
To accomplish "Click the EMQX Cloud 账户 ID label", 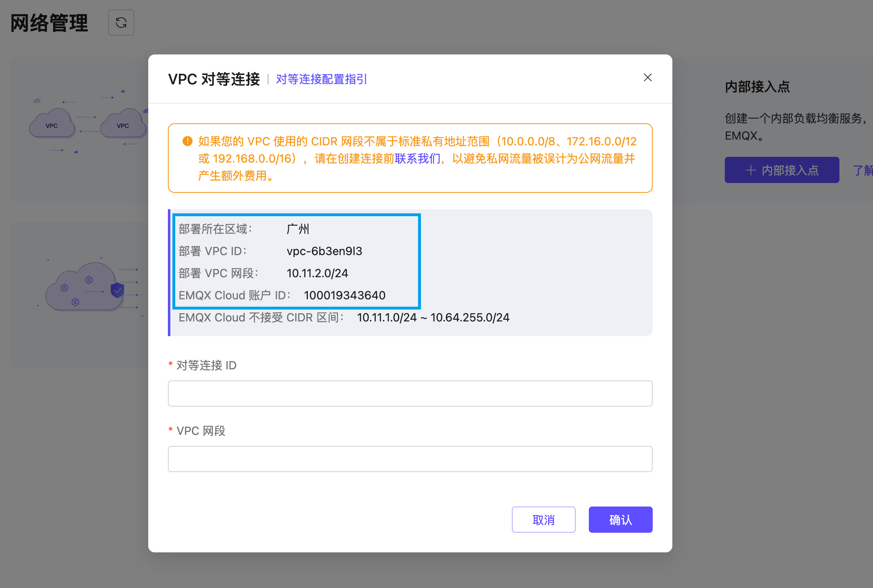I will (x=234, y=295).
